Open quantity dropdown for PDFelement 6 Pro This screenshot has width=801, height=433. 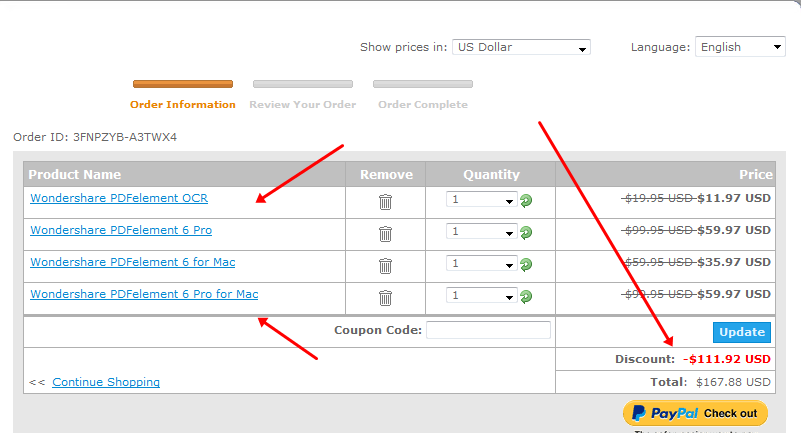click(481, 232)
